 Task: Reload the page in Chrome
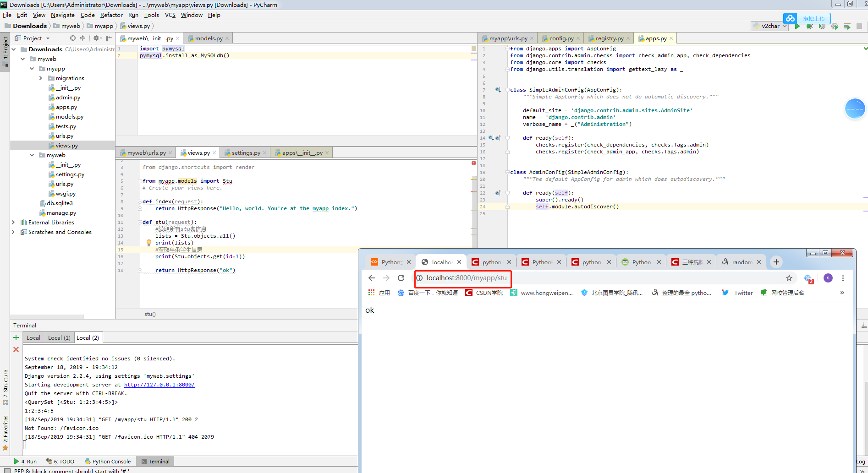point(401,278)
